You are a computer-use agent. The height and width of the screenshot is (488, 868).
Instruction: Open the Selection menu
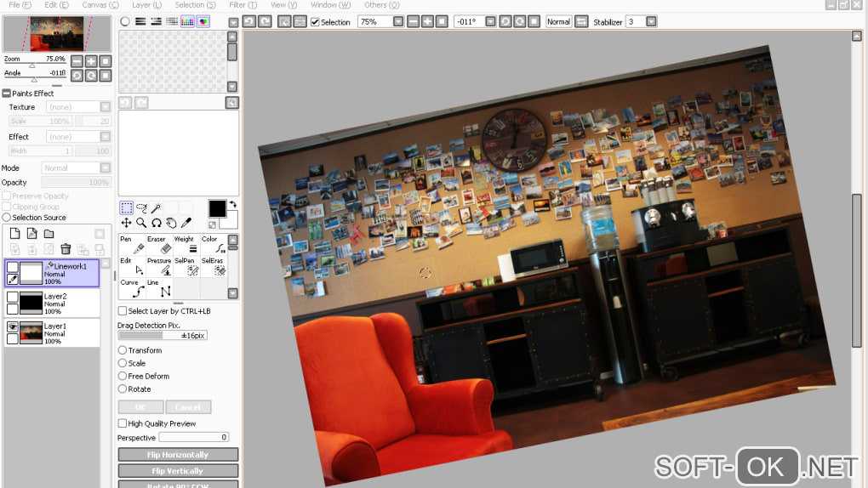195,4
